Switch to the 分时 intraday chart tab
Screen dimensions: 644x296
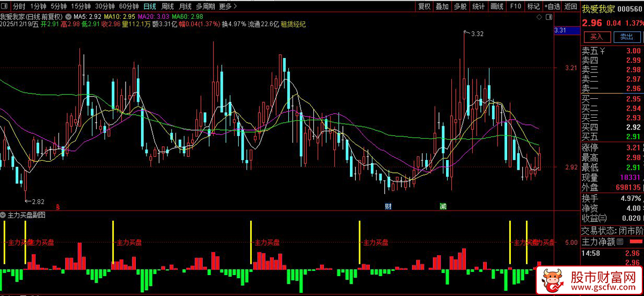point(19,6)
